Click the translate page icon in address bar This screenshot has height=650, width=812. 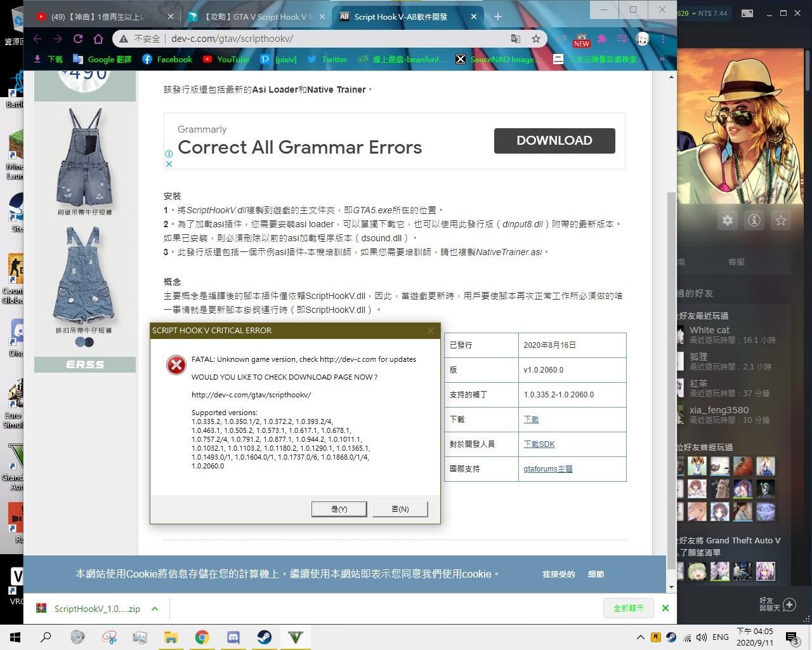pos(516,39)
